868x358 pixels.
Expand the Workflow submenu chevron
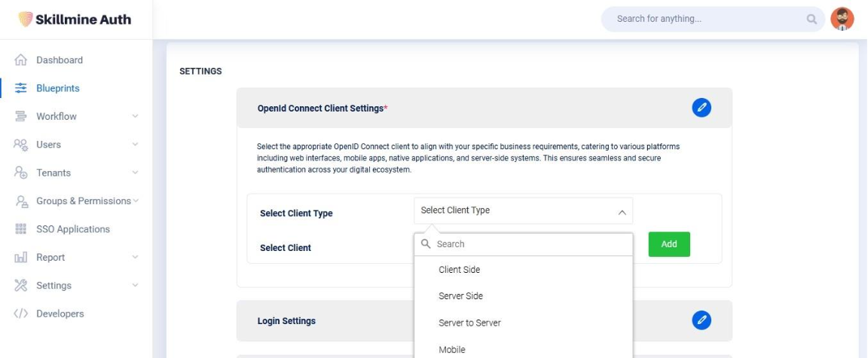[x=135, y=117]
